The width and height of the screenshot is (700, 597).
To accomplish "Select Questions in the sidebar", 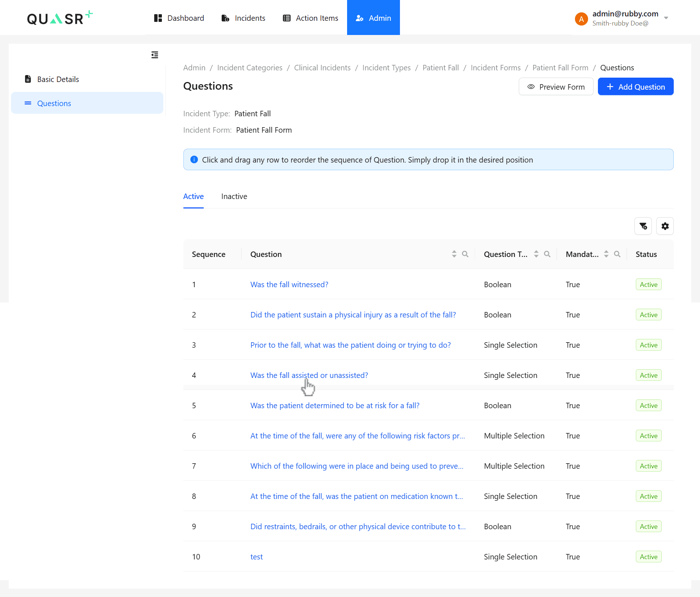I will click(x=54, y=103).
